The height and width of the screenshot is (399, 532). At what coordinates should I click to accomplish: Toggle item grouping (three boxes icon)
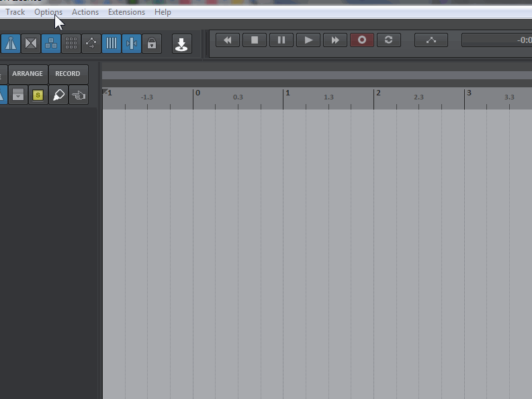pos(51,44)
